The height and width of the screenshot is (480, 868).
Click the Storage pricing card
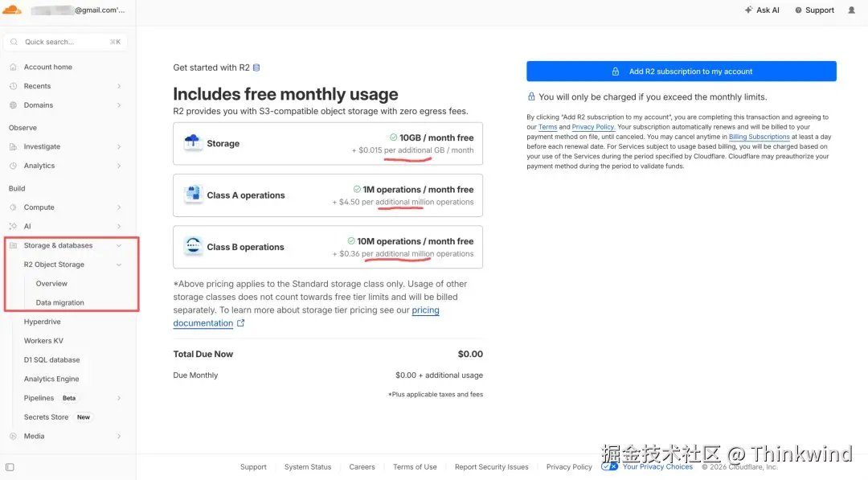[x=328, y=143]
